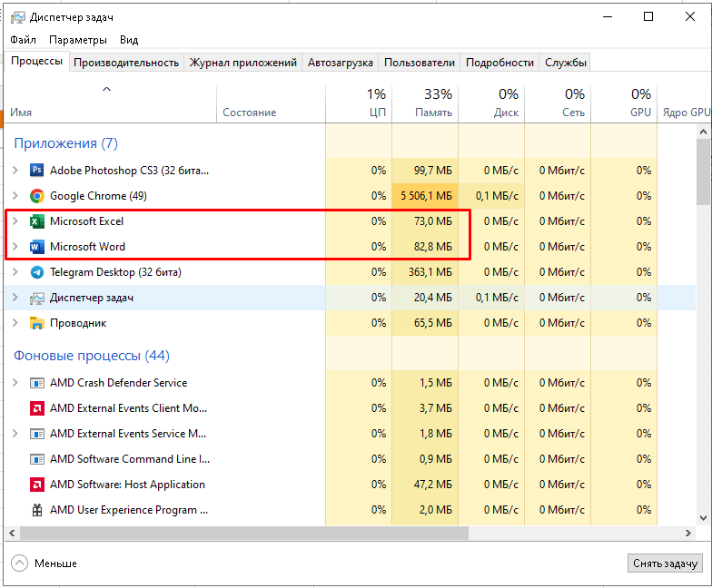Image resolution: width=712 pixels, height=588 pixels.
Task: Click the Microsoft Word icon
Action: coord(36,247)
